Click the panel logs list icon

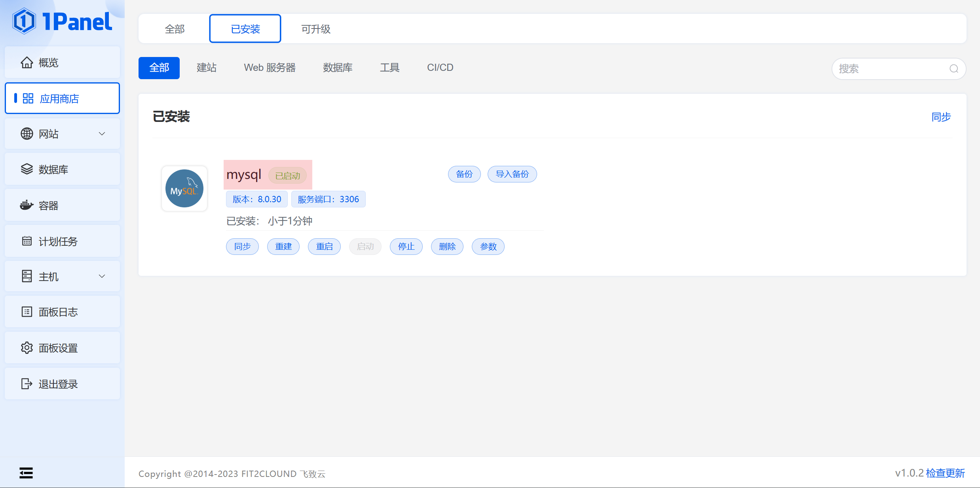[x=27, y=312]
